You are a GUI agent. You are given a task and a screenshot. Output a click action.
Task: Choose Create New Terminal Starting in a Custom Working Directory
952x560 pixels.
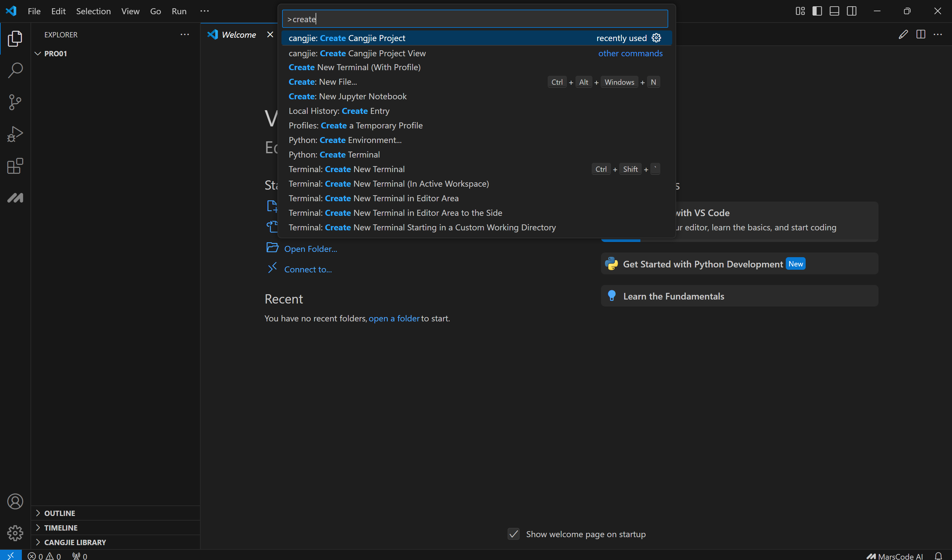[x=477, y=227]
